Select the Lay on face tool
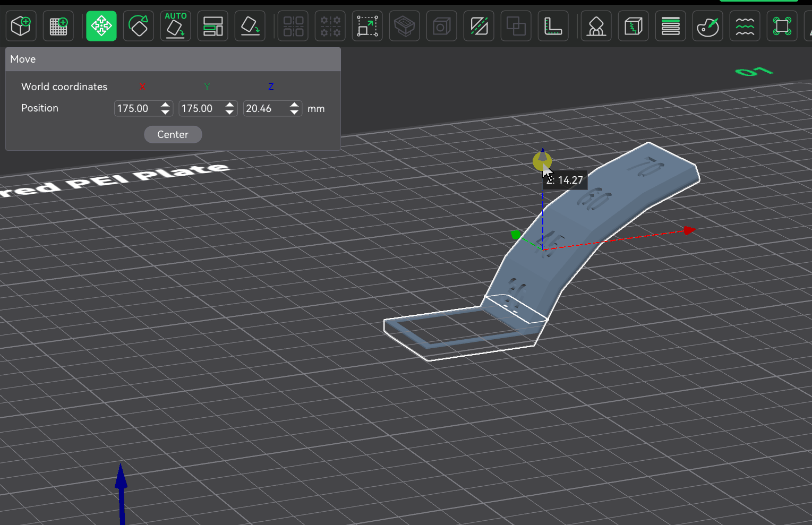Viewport: 812px width, 525px height. (x=250, y=26)
